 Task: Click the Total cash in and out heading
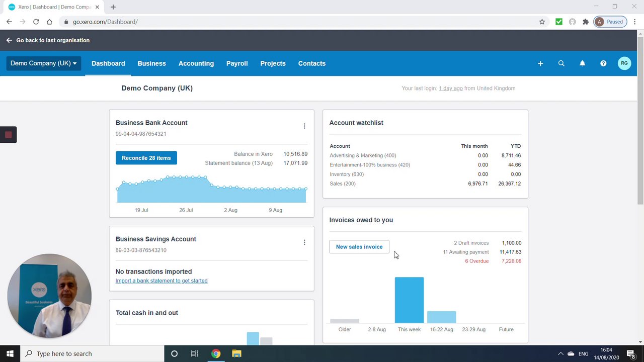tap(147, 313)
